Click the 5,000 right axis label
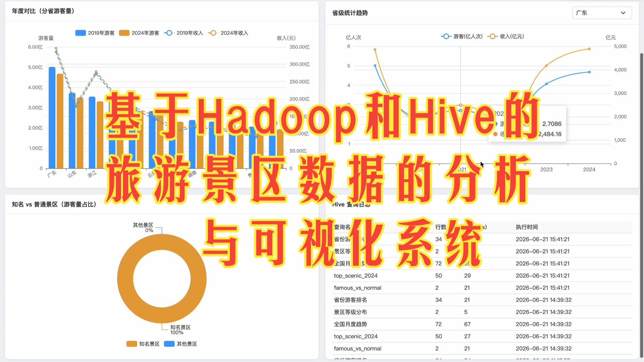This screenshot has height=362, width=644. [620, 46]
